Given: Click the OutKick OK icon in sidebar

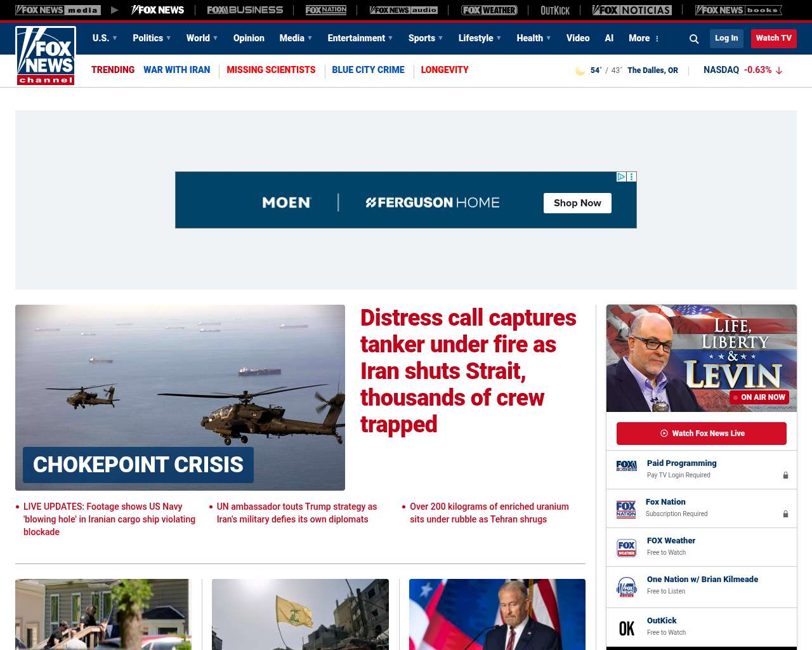Looking at the screenshot, I should coord(626,627).
